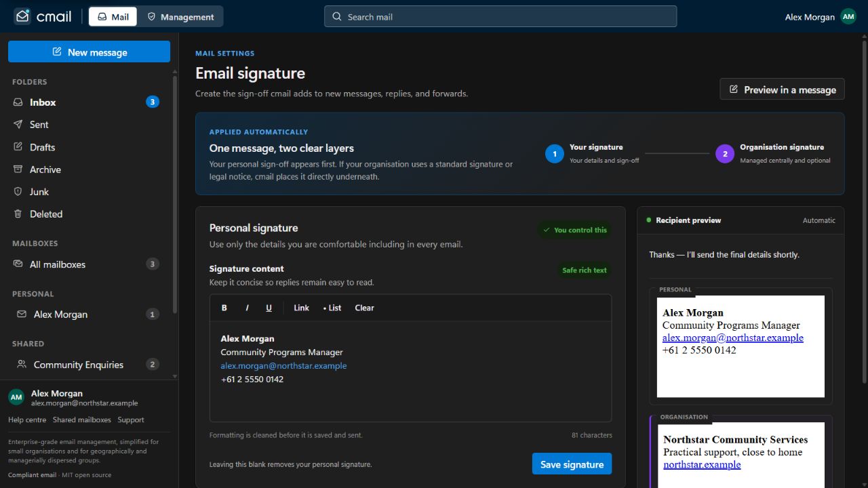
Task: Switch to the Mail tab
Action: pyautogui.click(x=113, y=17)
